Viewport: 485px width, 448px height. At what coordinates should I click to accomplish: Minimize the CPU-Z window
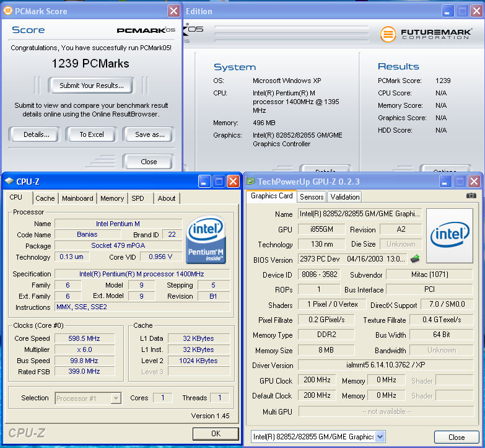(x=204, y=182)
